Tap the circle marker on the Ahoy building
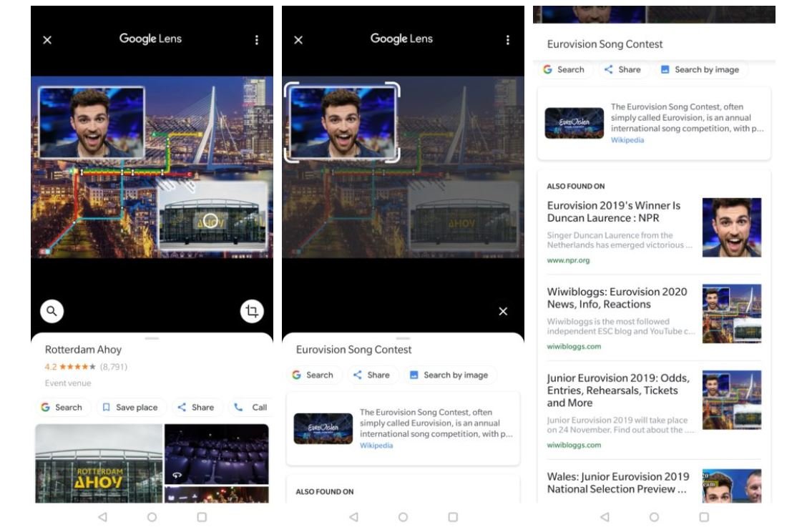 (x=210, y=220)
